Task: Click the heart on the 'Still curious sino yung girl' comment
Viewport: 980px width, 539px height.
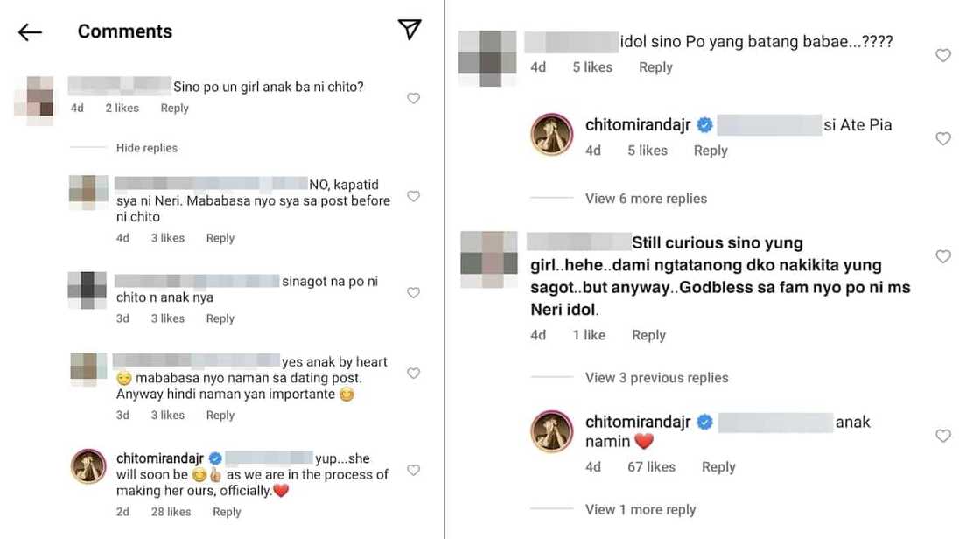Action: coord(943,256)
